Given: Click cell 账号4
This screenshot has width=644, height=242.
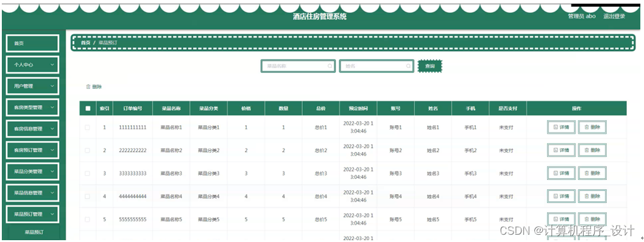Looking at the screenshot, I should click(x=395, y=196).
